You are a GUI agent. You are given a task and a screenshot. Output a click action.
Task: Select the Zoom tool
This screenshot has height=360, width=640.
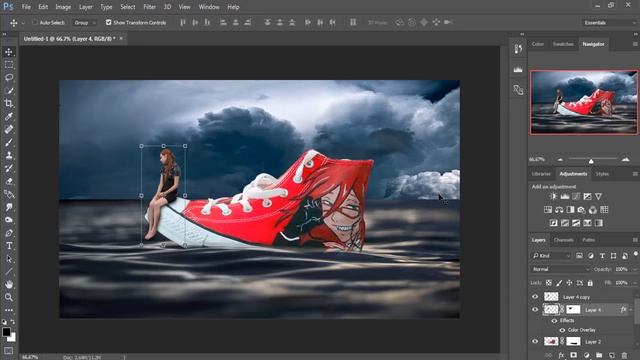coord(9,297)
